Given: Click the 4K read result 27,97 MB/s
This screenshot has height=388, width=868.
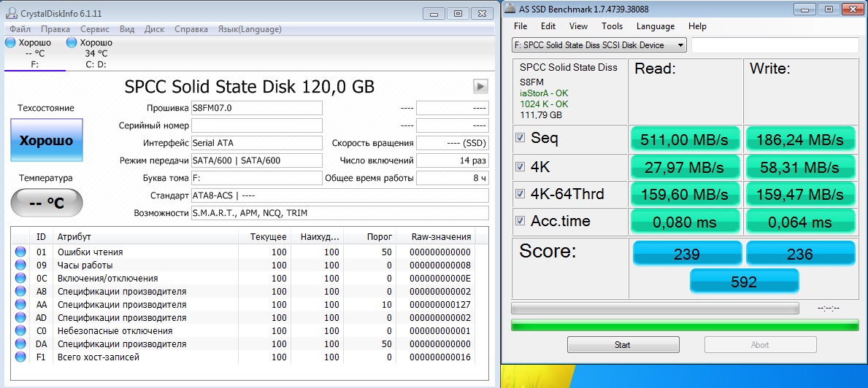Looking at the screenshot, I should [684, 167].
